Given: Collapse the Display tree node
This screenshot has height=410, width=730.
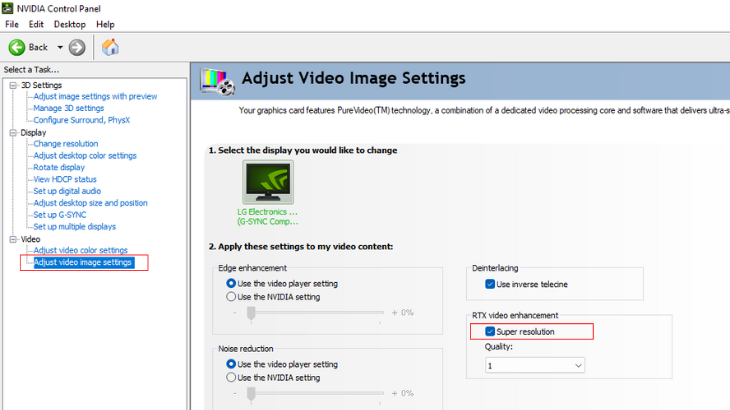Looking at the screenshot, I should [13, 133].
